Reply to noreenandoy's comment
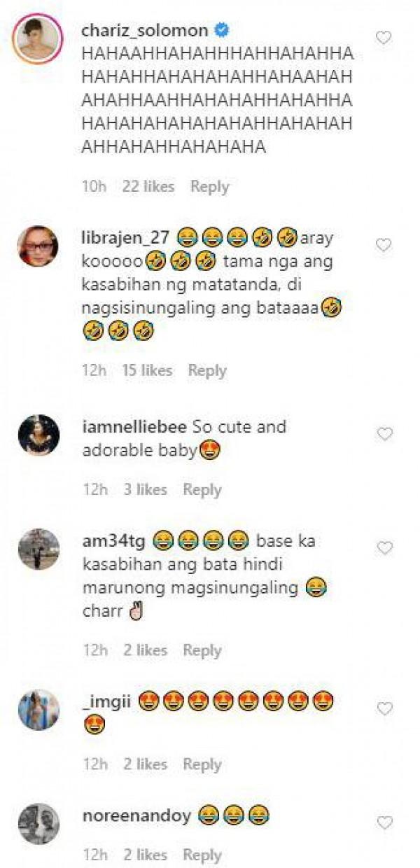420x868 pixels. coord(202,855)
